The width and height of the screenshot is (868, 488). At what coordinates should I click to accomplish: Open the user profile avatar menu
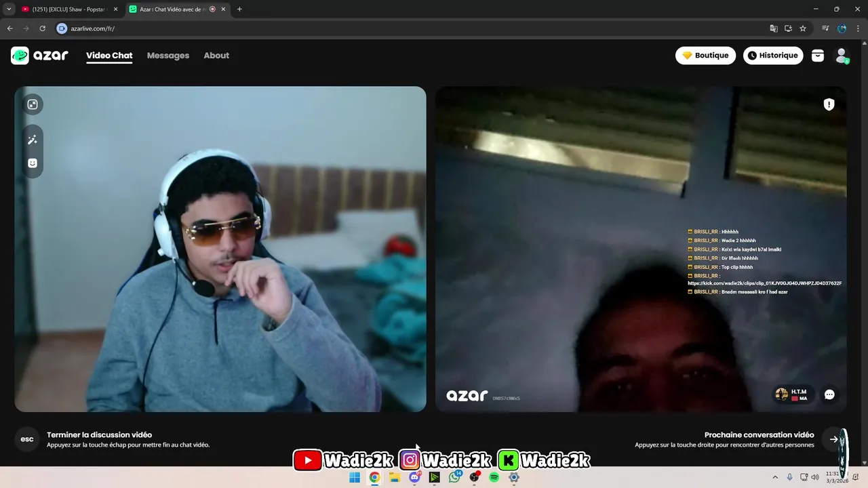tap(842, 56)
